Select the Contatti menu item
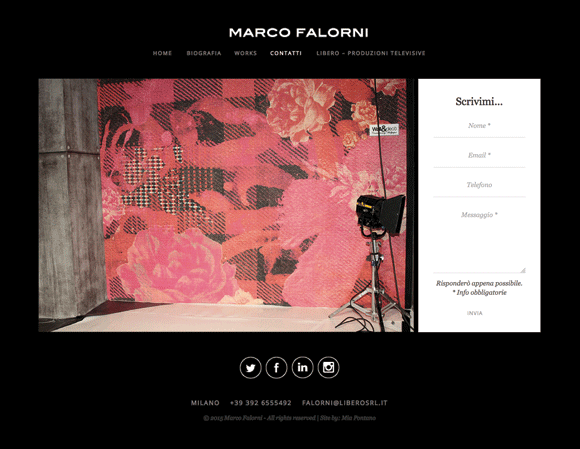Viewport: 580px width, 449px height. pos(286,53)
